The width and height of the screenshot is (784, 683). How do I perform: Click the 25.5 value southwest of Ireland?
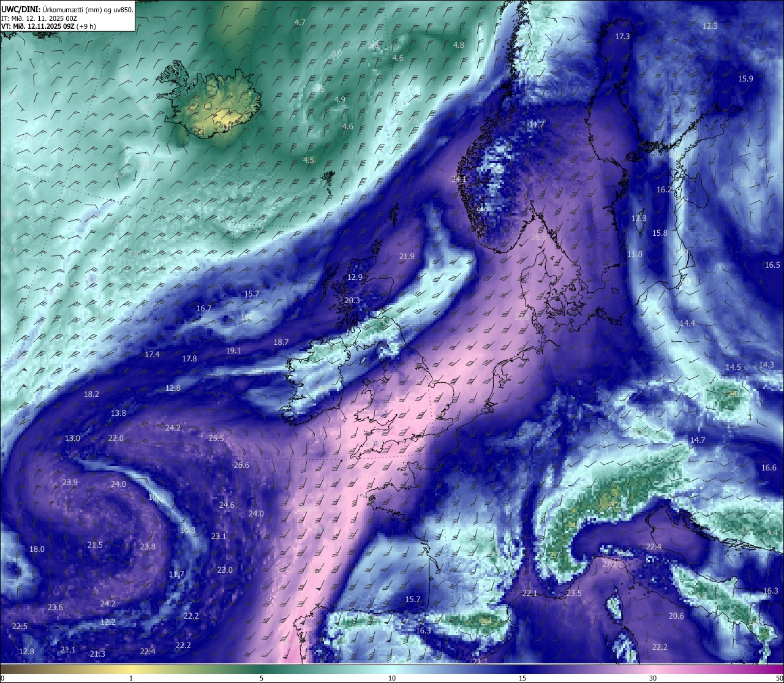(216, 439)
